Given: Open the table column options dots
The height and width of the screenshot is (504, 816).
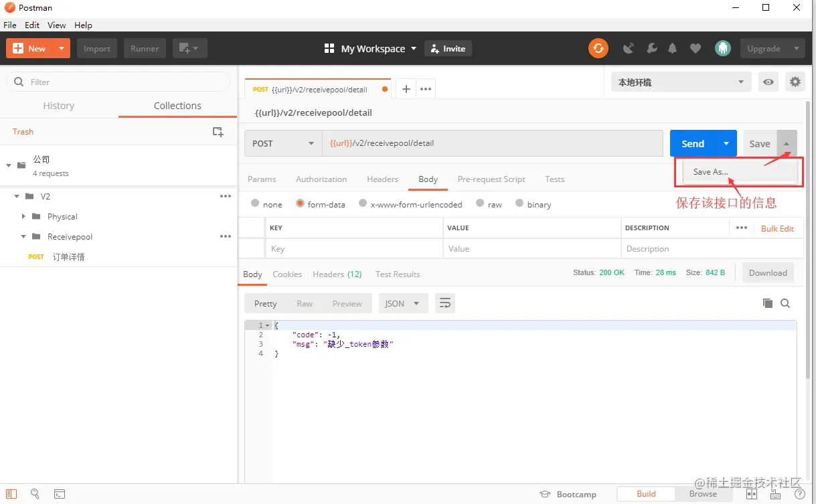Looking at the screenshot, I should click(x=741, y=228).
